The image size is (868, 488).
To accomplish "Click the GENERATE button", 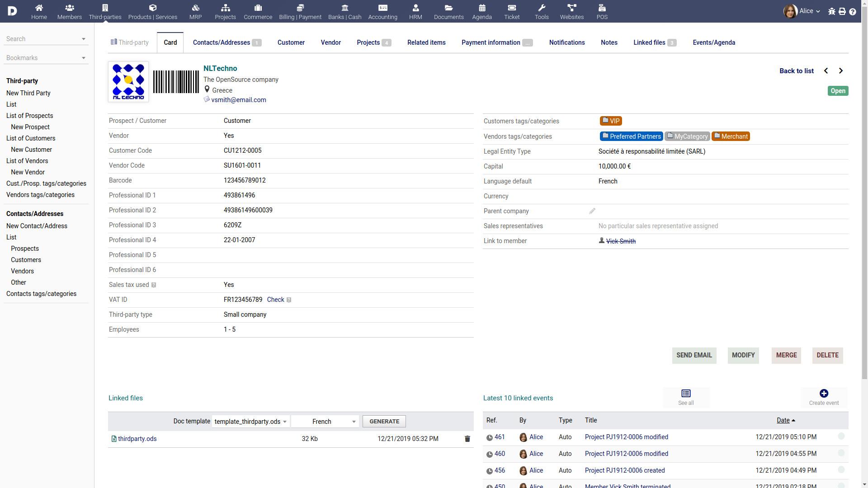I will click(383, 421).
